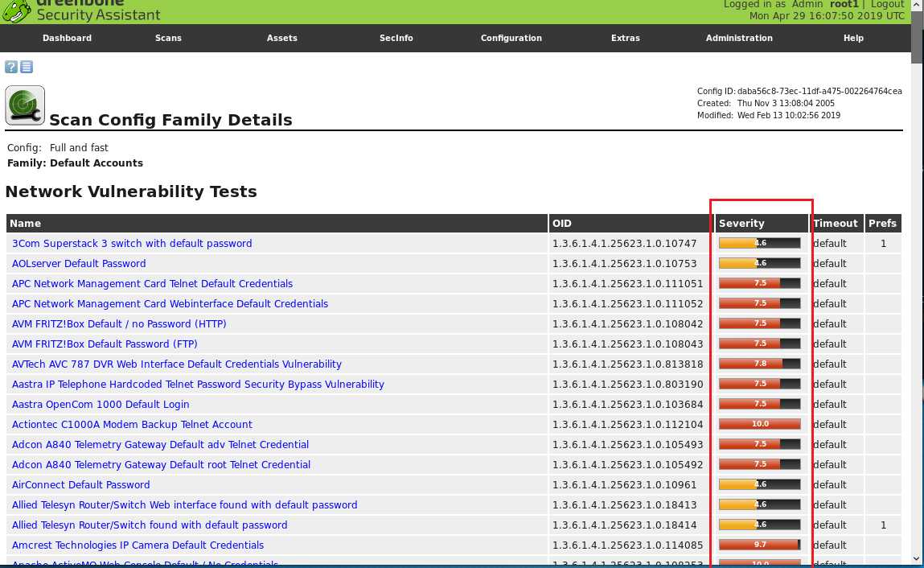The height and width of the screenshot is (568, 924).
Task: Click the Logout link
Action: [x=888, y=5]
